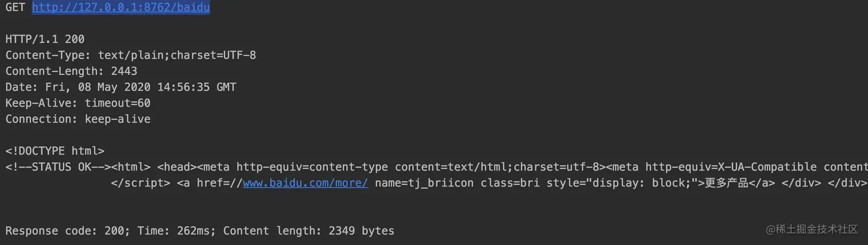This screenshot has width=868, height=245.
Task: Open the 127.0.0.1:8762/baidu request URL
Action: [121, 7]
